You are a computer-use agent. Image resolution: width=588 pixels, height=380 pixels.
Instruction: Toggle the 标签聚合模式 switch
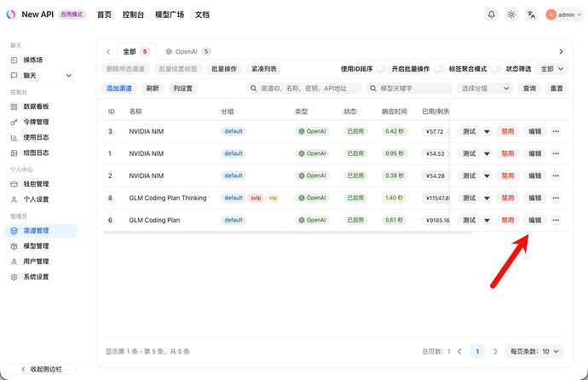(496, 69)
